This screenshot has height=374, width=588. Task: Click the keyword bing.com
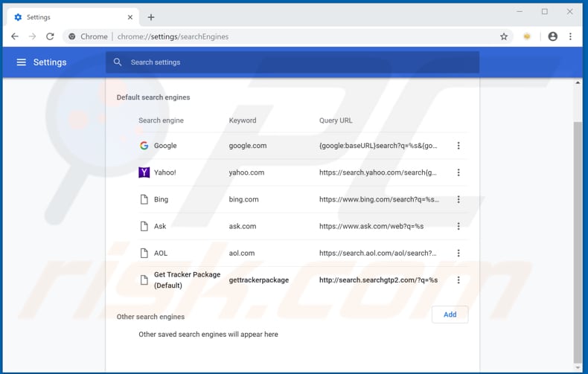(243, 199)
